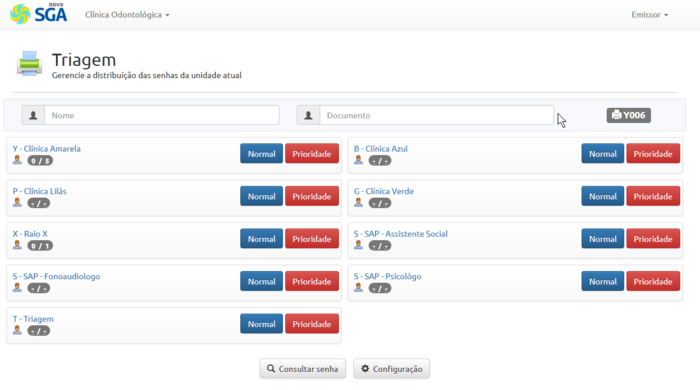Image resolution: width=700 pixels, height=390 pixels.
Task: Click the person icon under Assistente Social
Action: tap(358, 245)
